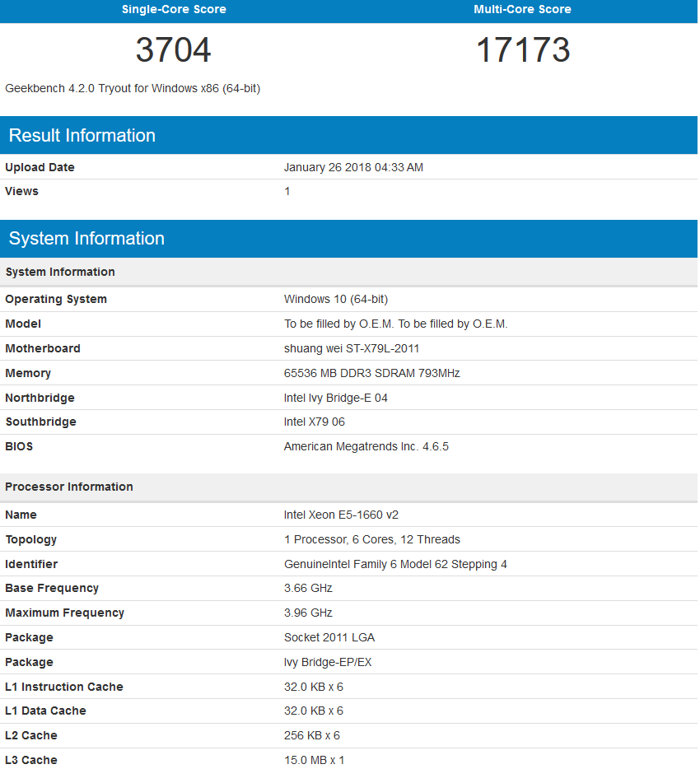This screenshot has width=700, height=769.
Task: Select the Base Frequency label
Action: coord(52,588)
